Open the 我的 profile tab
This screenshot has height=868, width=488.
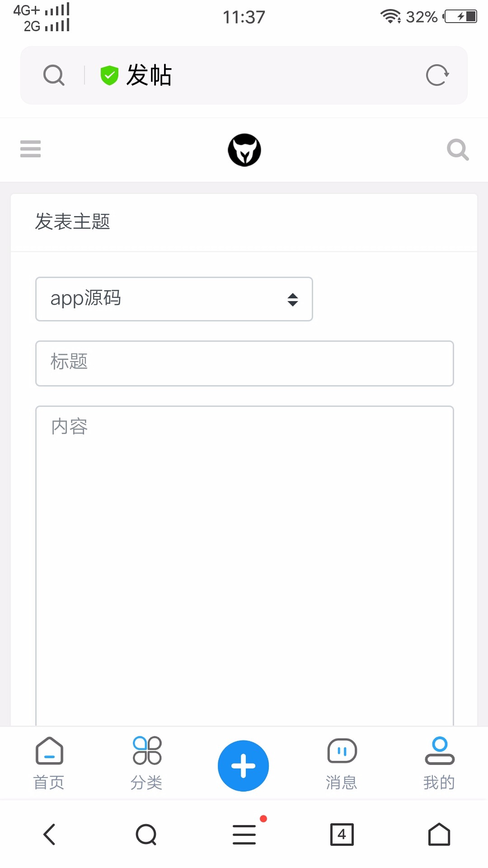click(439, 764)
